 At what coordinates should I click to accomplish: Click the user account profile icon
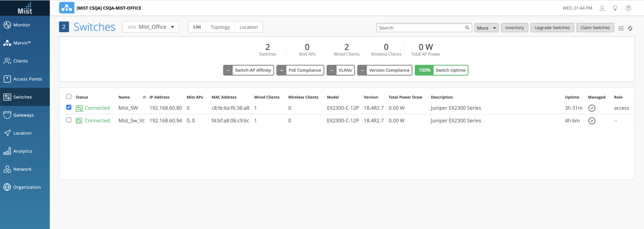(x=602, y=8)
